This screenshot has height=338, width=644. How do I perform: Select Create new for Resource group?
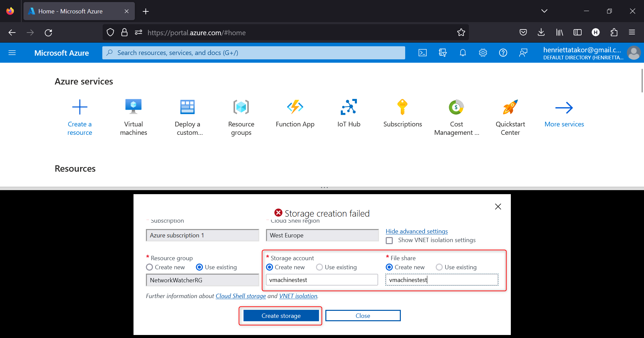click(150, 267)
